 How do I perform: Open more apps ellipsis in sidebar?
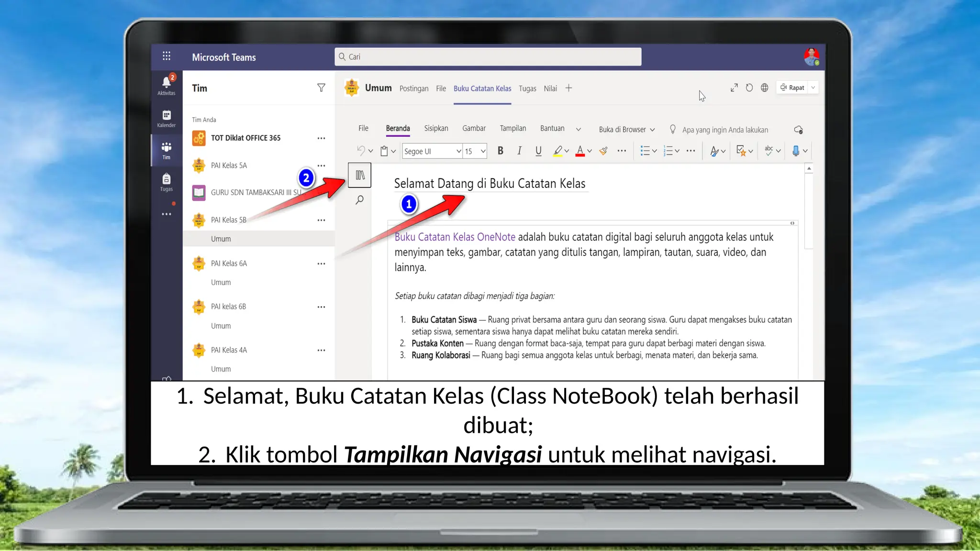166,214
